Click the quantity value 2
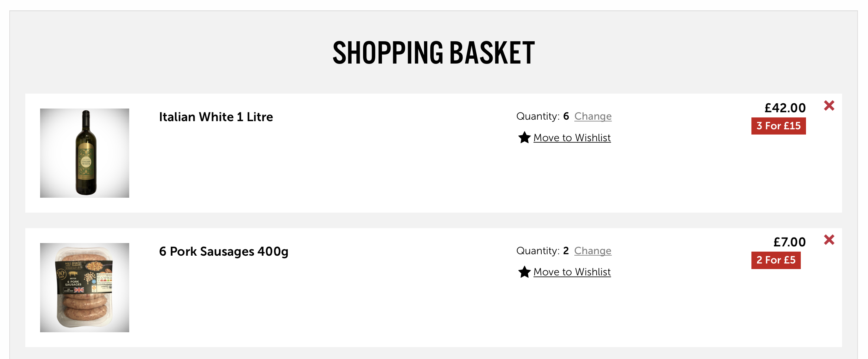The width and height of the screenshot is (868, 359). click(566, 251)
